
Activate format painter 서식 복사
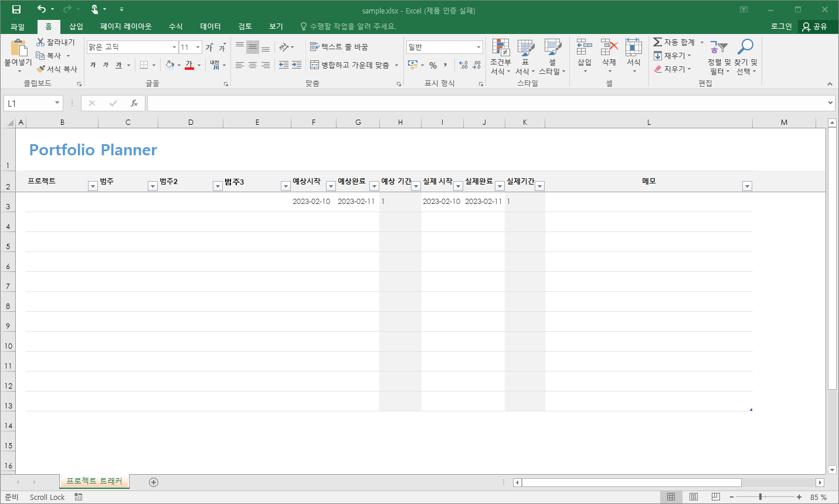click(56, 69)
